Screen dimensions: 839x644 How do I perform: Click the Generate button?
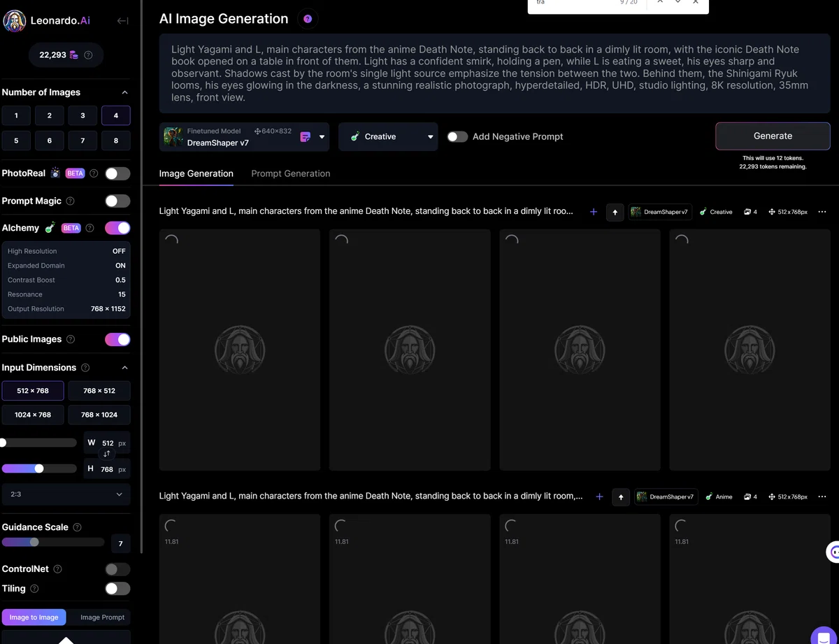point(773,136)
